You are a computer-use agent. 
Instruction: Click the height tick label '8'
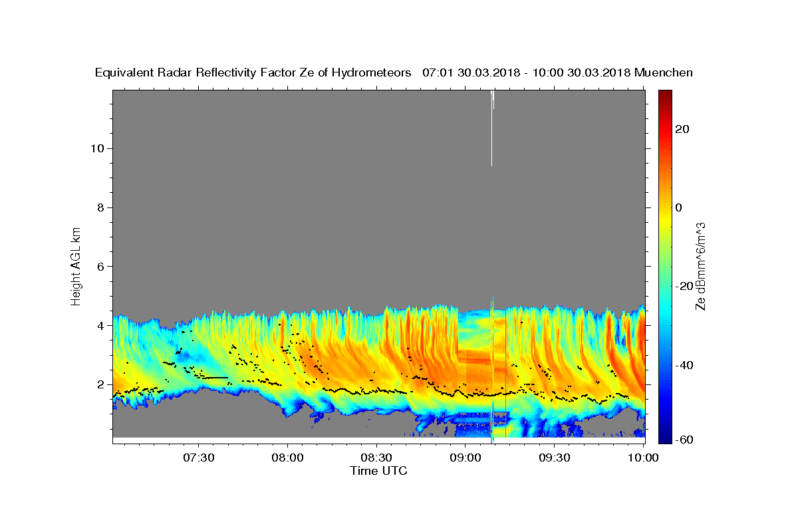click(x=101, y=207)
